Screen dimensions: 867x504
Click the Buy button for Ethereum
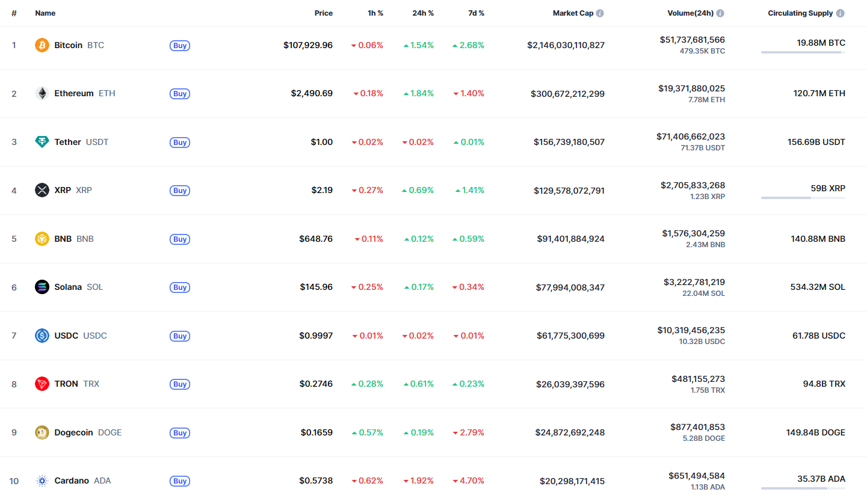180,94
